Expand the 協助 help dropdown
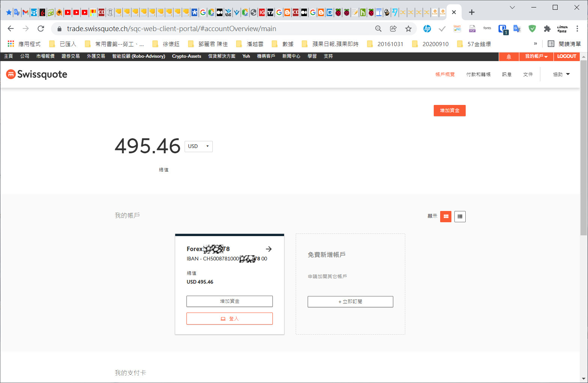 (x=561, y=74)
